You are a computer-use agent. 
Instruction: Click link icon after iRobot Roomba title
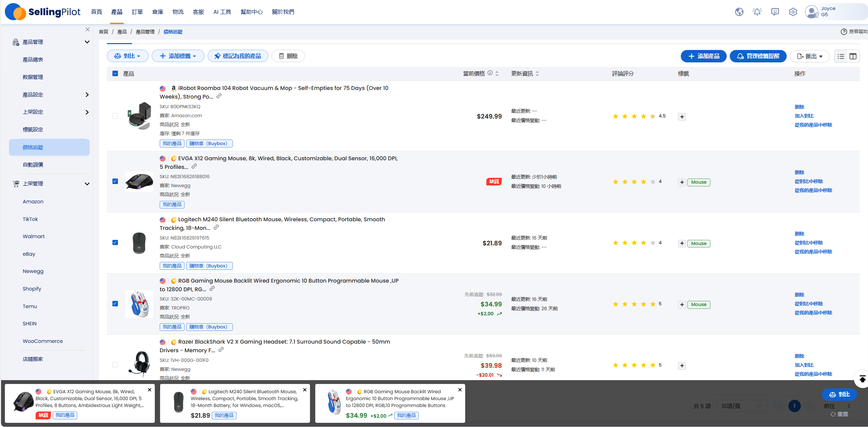pos(219,96)
